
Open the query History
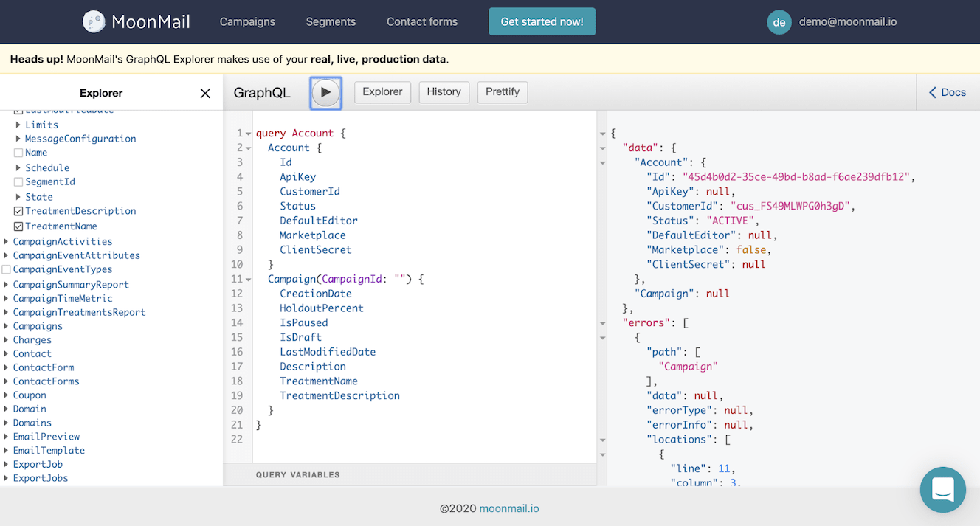444,92
